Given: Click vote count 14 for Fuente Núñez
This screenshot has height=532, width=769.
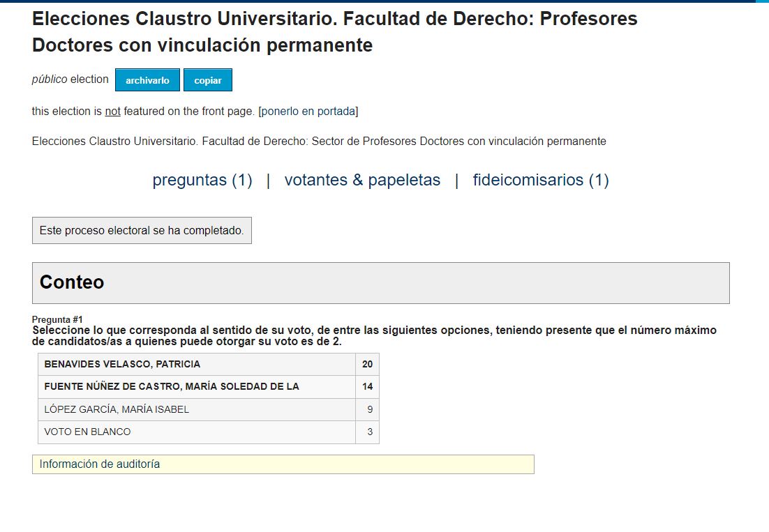Looking at the screenshot, I should pos(367,387).
